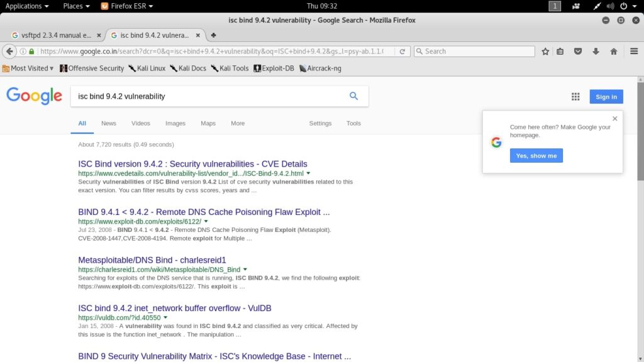Expand dropdown arrow beside exploit-db URL

point(206,221)
